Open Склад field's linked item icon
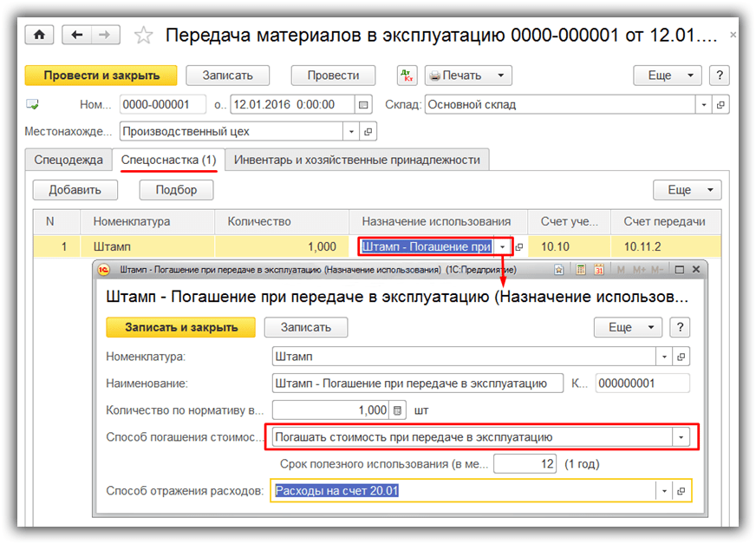The width and height of the screenshot is (756, 544). [x=720, y=105]
